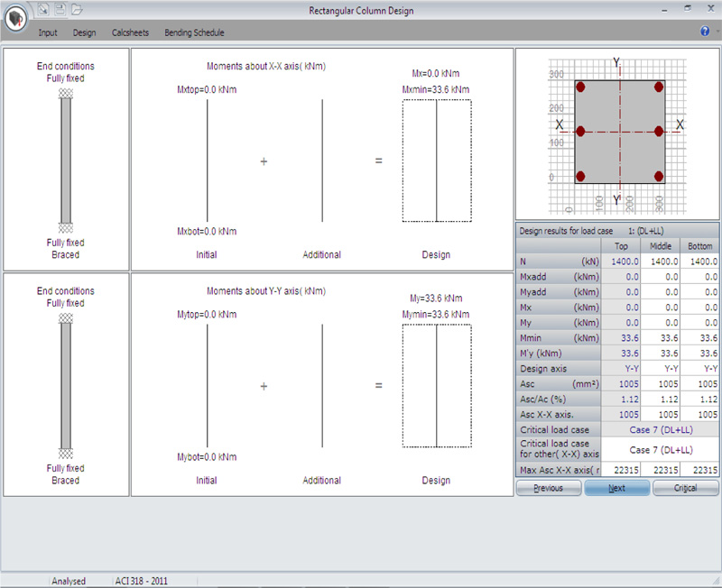Click the Y-Y axis column end-conditions sketch
The image size is (722, 588).
pos(66,386)
